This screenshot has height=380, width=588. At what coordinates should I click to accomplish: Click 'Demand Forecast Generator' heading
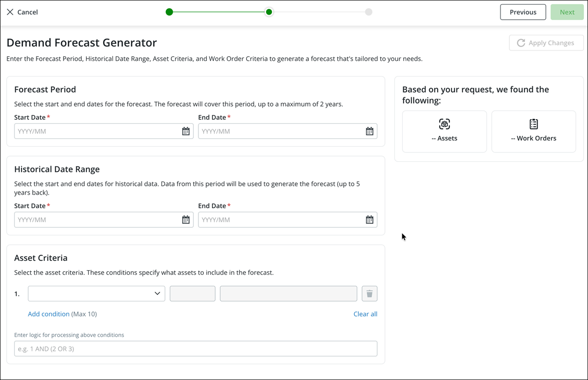(82, 43)
